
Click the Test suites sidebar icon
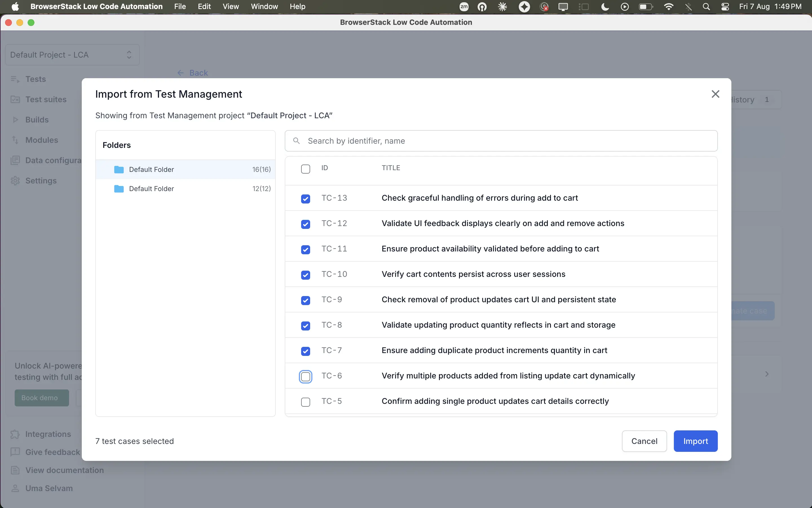coord(15,99)
